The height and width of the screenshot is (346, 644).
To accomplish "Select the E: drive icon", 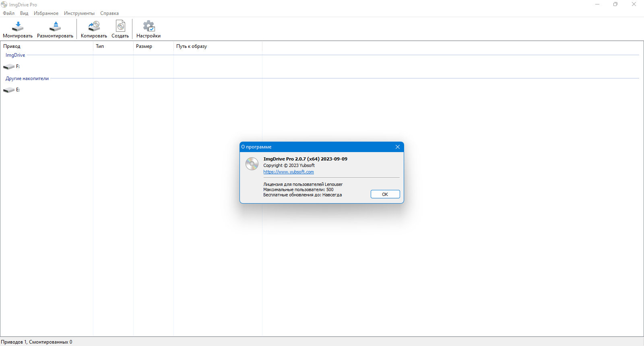I will click(8, 90).
